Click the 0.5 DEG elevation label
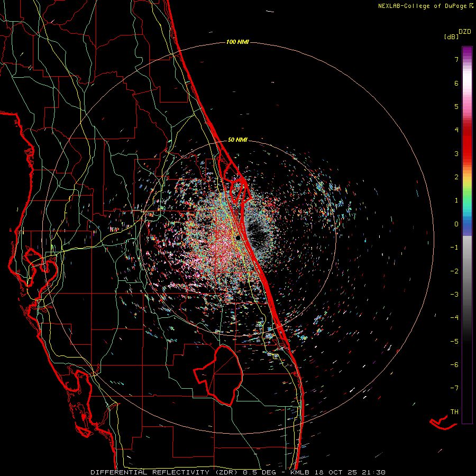 pos(259,472)
